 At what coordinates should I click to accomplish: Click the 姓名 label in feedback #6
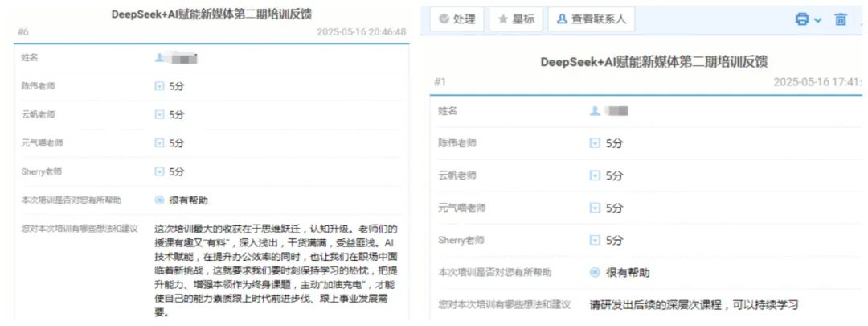(x=30, y=57)
